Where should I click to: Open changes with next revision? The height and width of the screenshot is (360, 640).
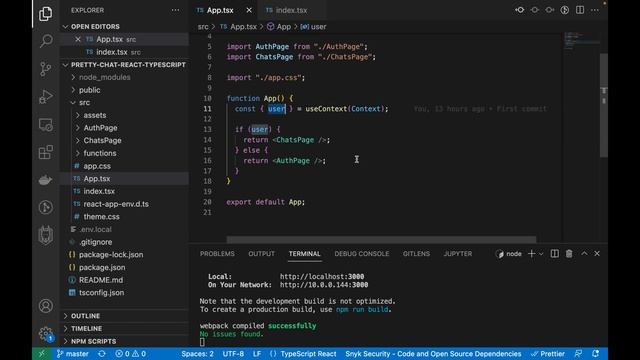coord(550,10)
